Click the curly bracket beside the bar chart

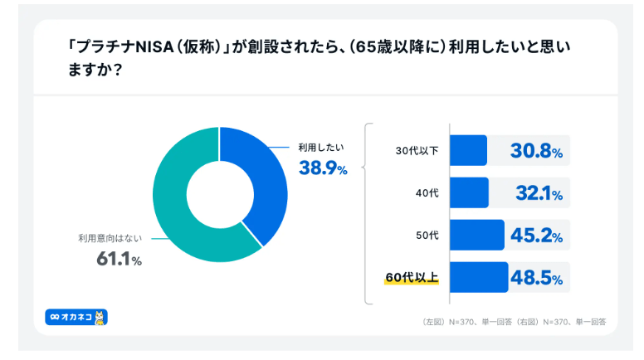(368, 215)
